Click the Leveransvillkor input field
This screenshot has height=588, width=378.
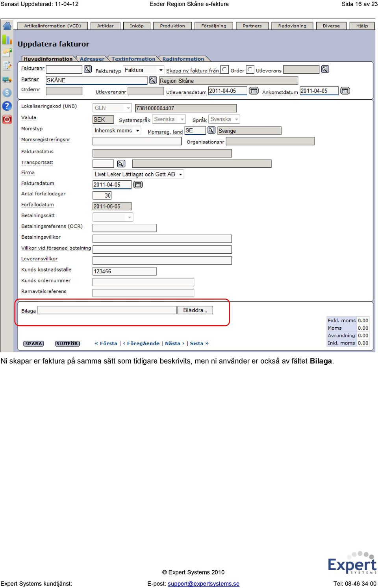tap(162, 260)
